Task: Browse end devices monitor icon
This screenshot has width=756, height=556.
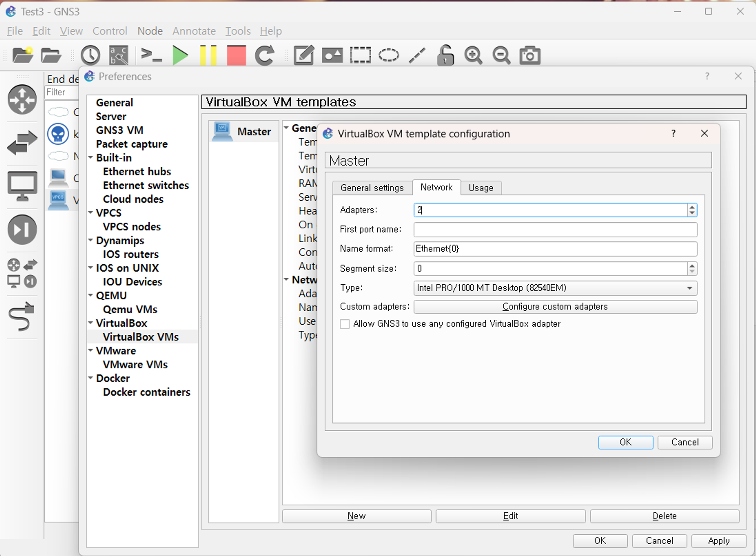Action: coord(22,186)
